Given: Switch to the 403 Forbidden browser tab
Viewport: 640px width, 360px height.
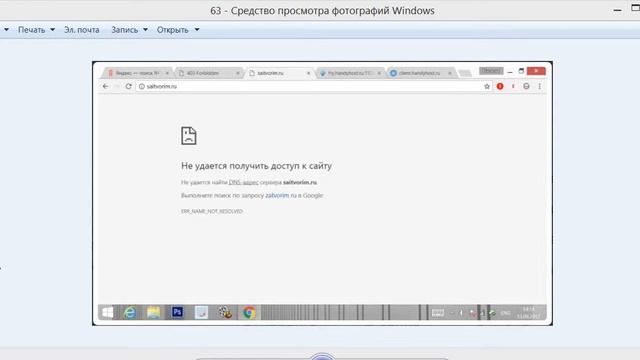Looking at the screenshot, I should (x=208, y=73).
